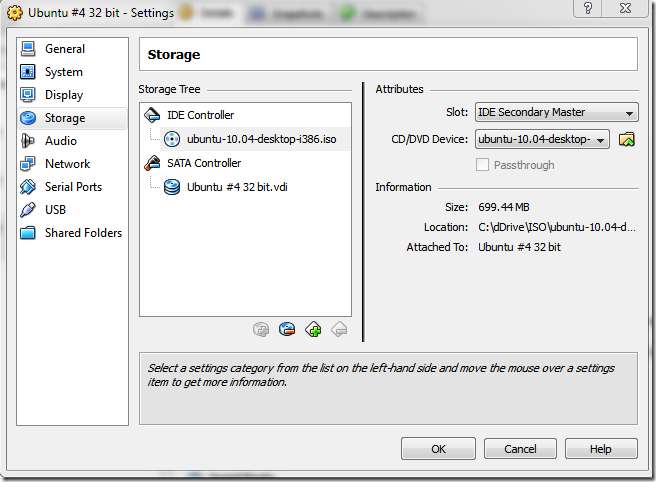The image size is (656, 482).
Task: Select Serial Ports category
Action: pyautogui.click(x=72, y=187)
